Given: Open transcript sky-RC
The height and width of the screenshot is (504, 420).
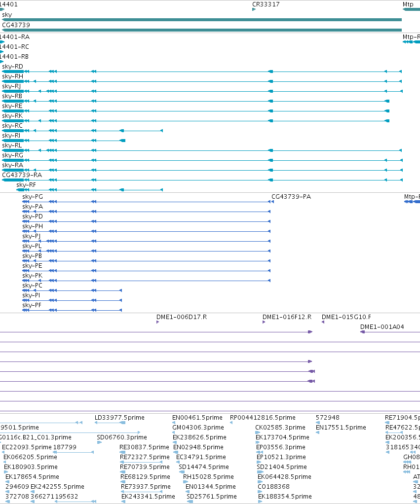Looking at the screenshot, I should (x=12, y=126).
